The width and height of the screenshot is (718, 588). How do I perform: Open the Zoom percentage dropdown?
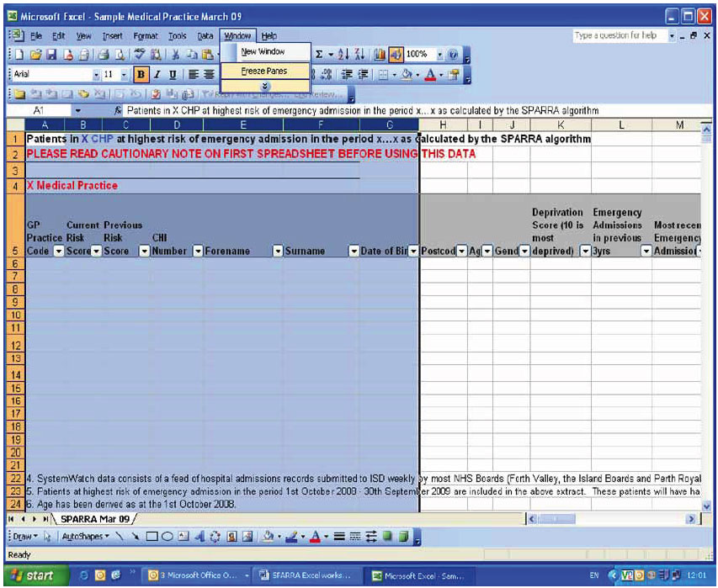pyautogui.click(x=439, y=55)
